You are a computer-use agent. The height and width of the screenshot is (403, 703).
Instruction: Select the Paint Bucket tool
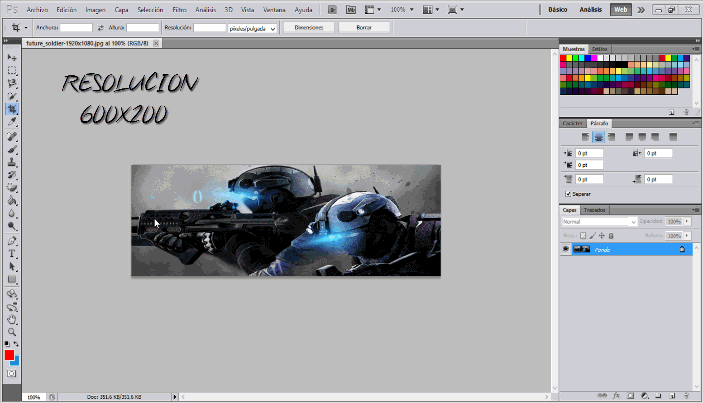[x=12, y=200]
